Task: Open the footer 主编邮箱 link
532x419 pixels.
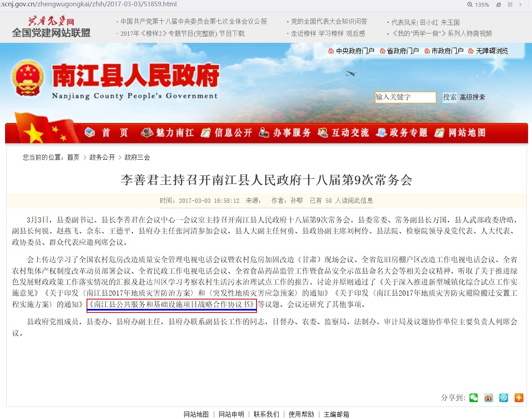Action: point(336,414)
